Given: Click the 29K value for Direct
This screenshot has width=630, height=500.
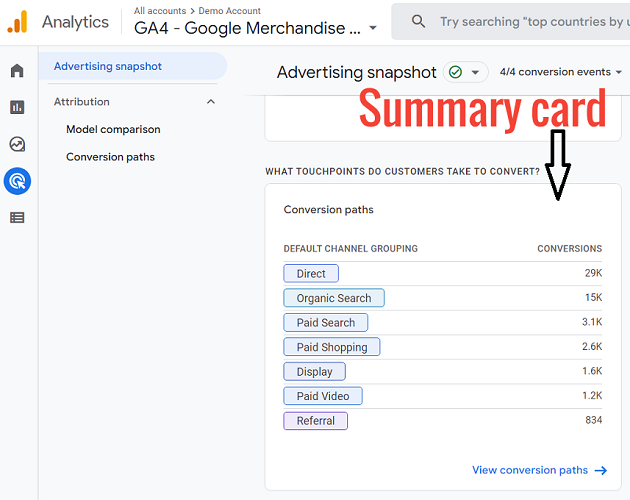Looking at the screenshot, I should tap(593, 273).
